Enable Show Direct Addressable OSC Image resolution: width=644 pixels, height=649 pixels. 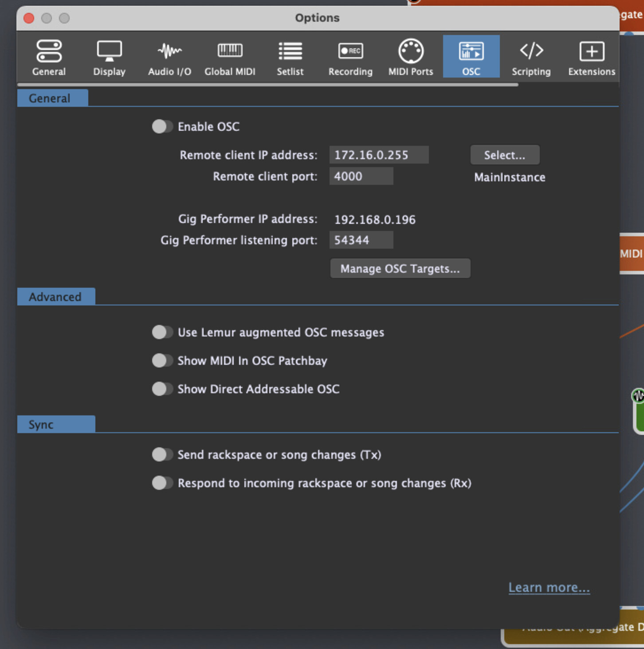point(162,389)
